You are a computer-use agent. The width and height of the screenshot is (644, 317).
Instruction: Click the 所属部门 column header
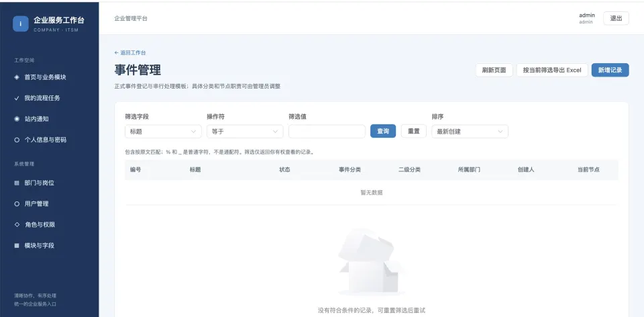(x=469, y=169)
